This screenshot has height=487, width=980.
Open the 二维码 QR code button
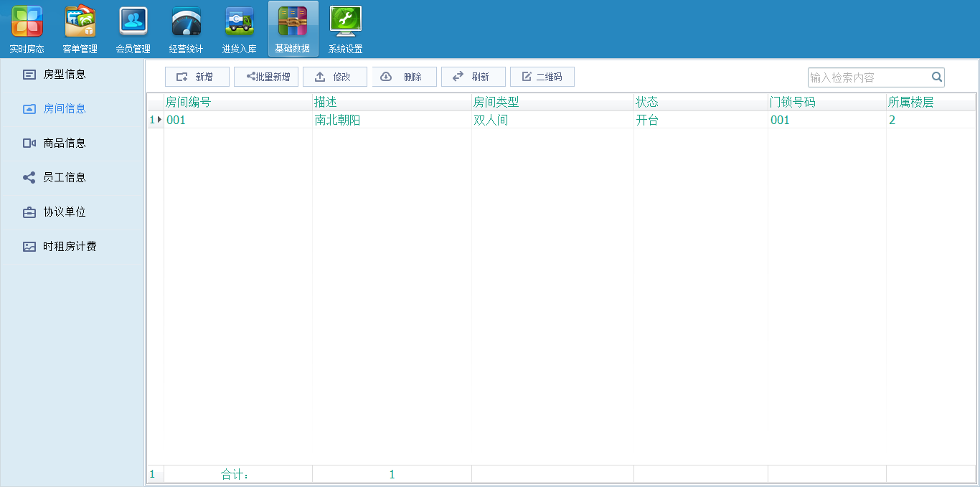click(x=542, y=77)
